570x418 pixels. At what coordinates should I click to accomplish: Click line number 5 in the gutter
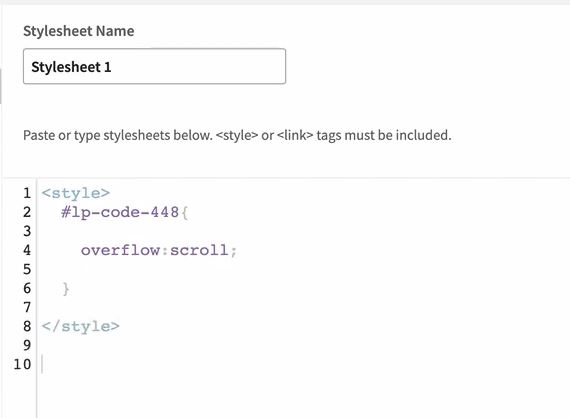click(27, 269)
